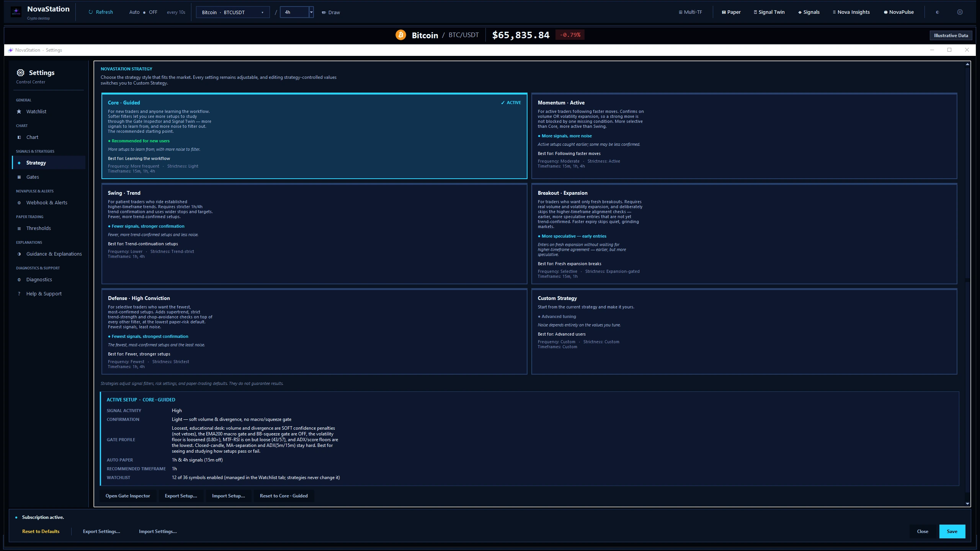Image resolution: width=980 pixels, height=551 pixels.
Task: Open the Paper trading panel
Action: click(731, 12)
